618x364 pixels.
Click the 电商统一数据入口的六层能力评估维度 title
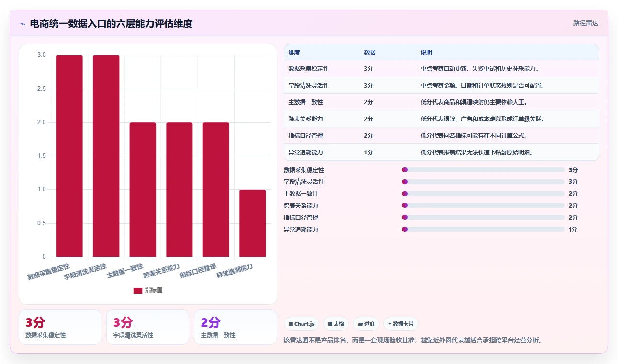click(111, 23)
